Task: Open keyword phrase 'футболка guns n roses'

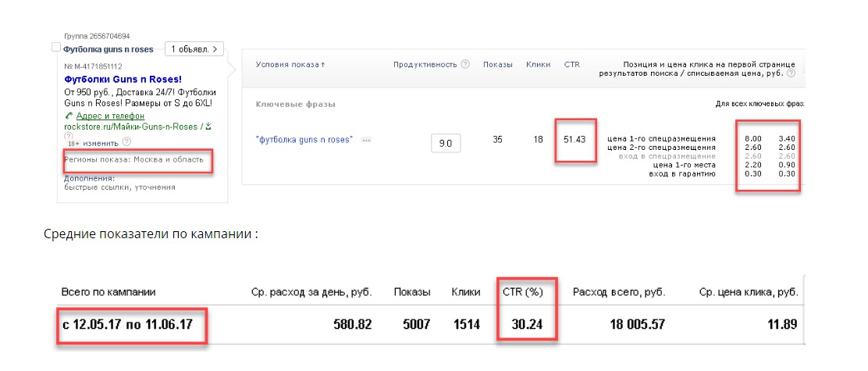Action: tap(304, 140)
